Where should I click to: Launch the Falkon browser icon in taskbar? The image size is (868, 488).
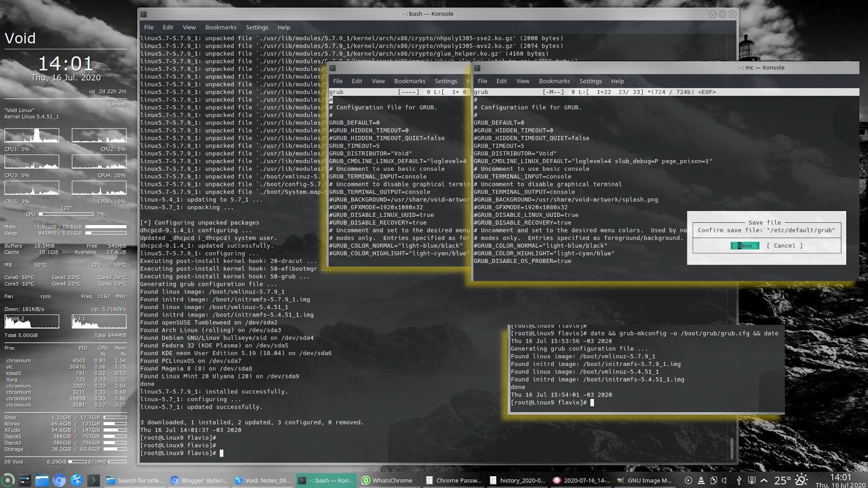77,480
